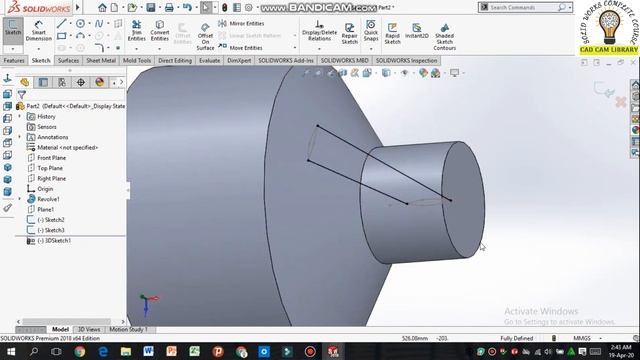The height and width of the screenshot is (360, 640).
Task: Switch to the Evaluate tab
Action: point(209,60)
